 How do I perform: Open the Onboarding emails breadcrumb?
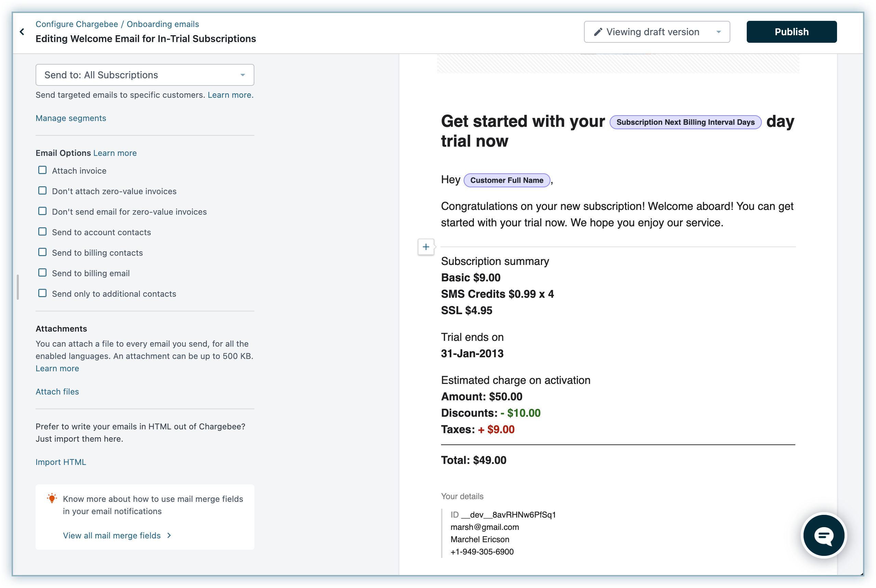163,24
